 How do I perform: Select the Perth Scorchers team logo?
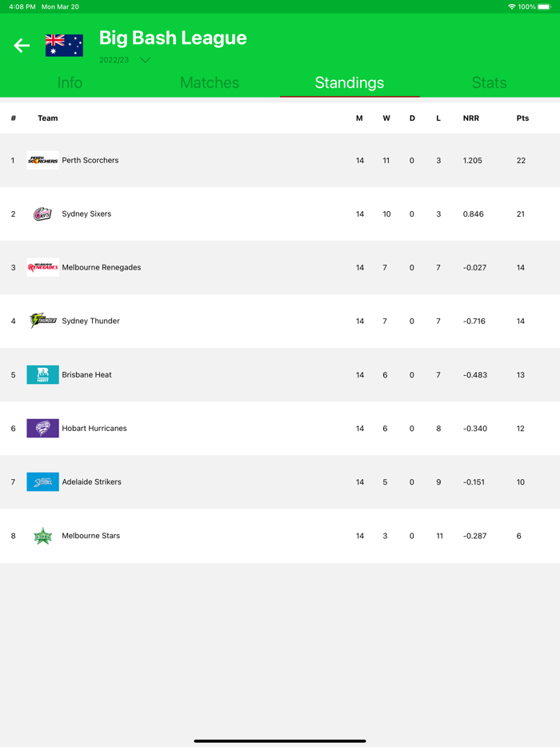click(x=42, y=160)
